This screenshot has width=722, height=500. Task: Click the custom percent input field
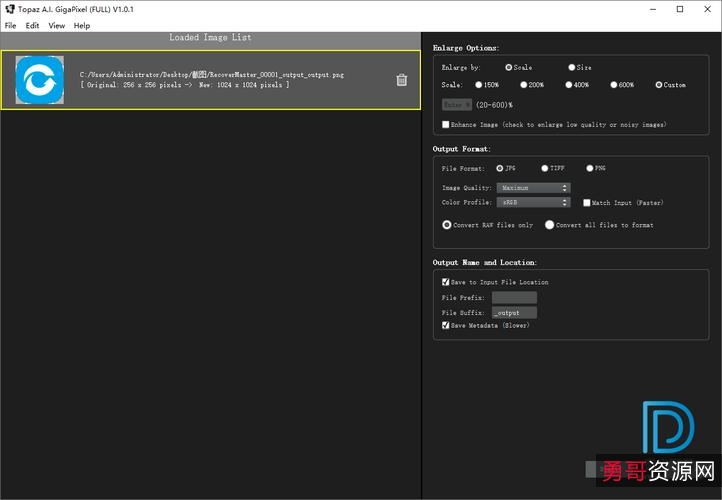coord(457,105)
